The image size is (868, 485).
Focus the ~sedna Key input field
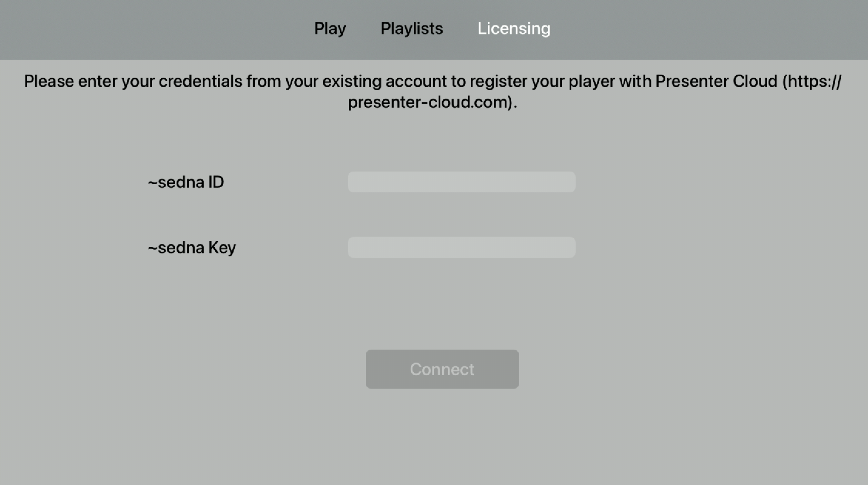coord(461,247)
